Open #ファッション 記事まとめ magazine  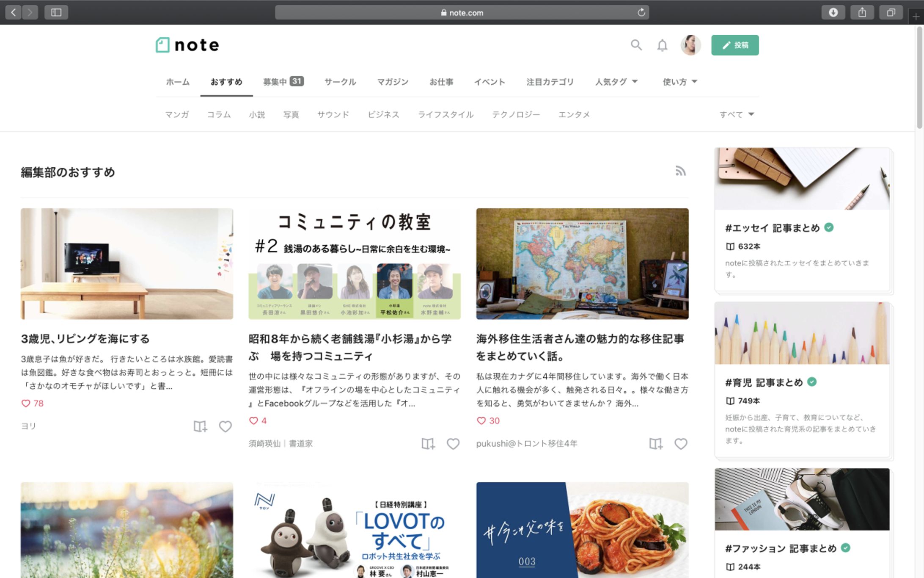[781, 548]
